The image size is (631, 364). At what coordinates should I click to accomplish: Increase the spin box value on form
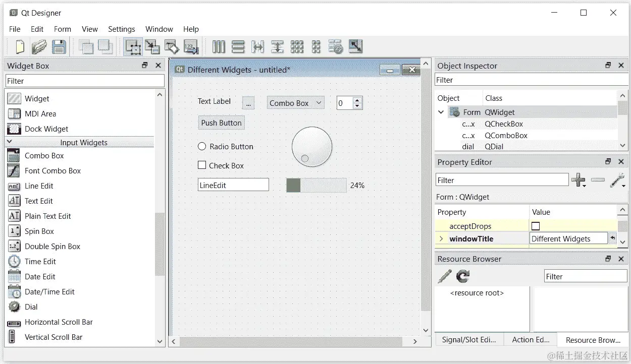click(x=357, y=100)
